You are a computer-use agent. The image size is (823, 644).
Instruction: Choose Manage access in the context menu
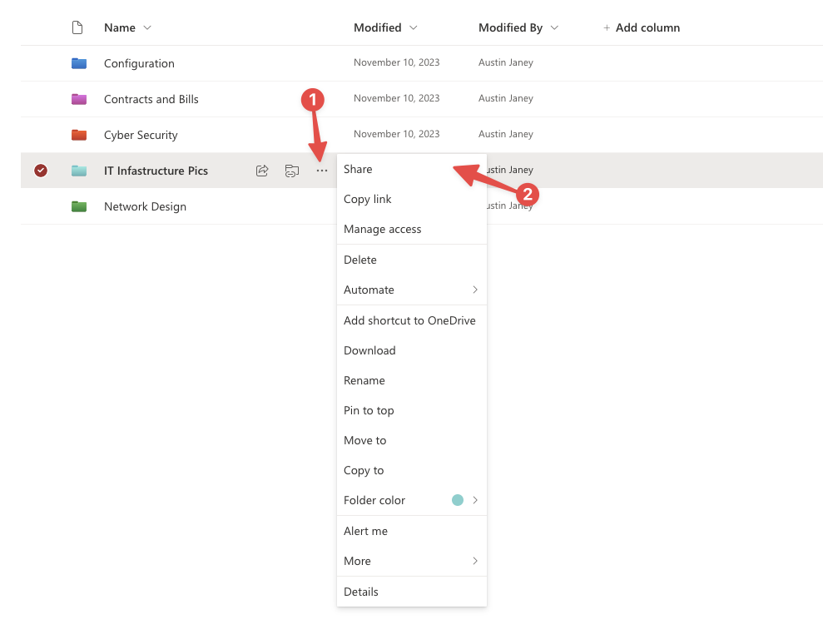383,229
